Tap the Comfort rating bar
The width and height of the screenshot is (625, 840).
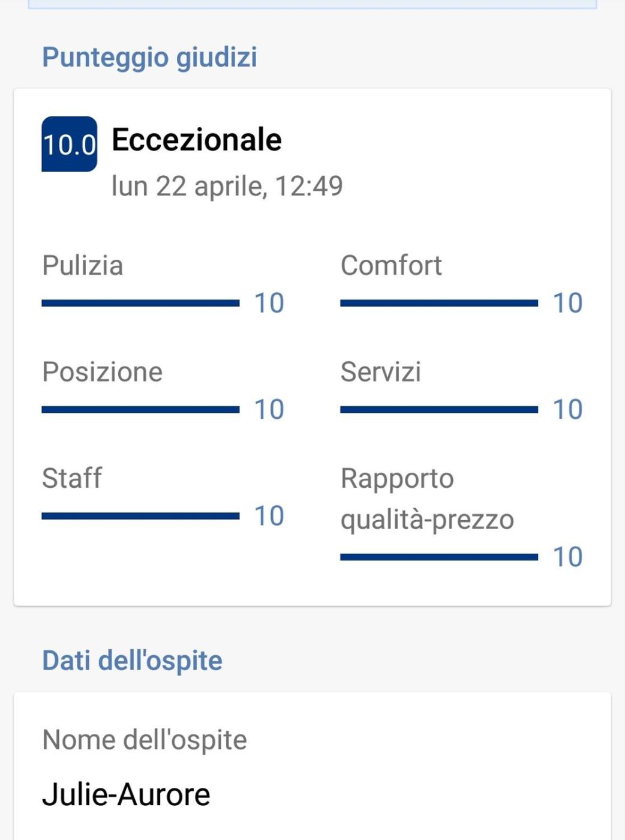point(438,303)
